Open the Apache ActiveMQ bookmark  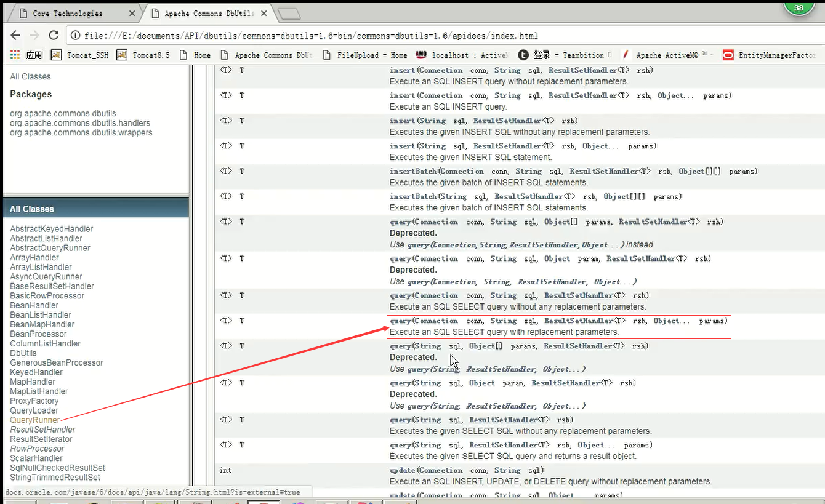click(x=669, y=55)
